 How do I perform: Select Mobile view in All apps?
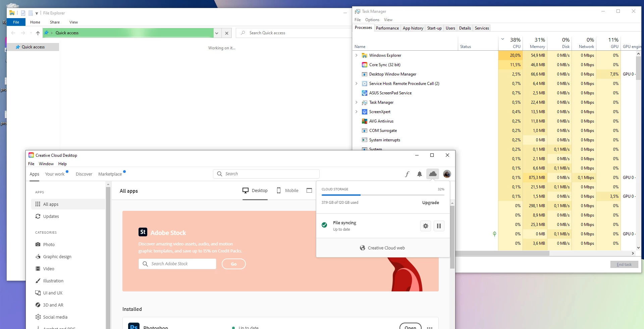pos(287,191)
